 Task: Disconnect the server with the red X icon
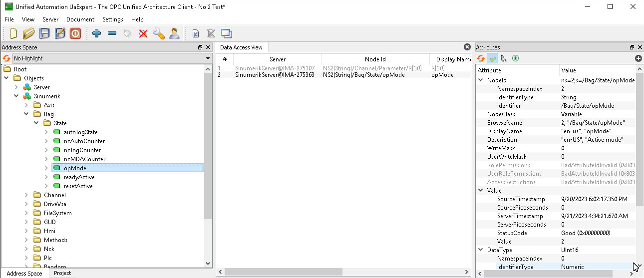pos(143,33)
